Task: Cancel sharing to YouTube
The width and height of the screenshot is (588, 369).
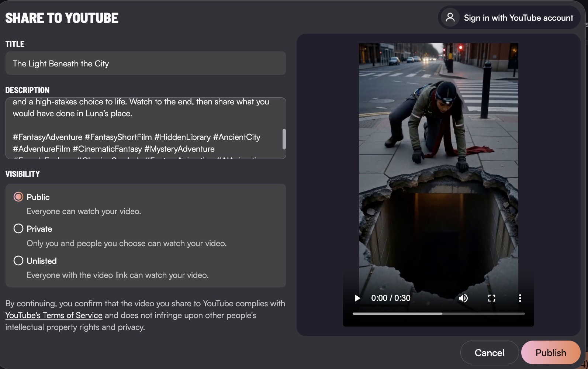Action: click(x=490, y=353)
